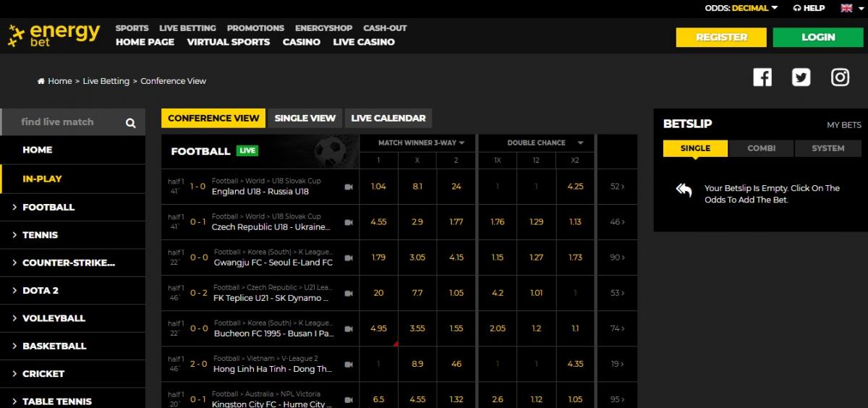The width and height of the screenshot is (868, 408).
Task: Bet on England U18 win at 1.04
Action: tap(378, 187)
